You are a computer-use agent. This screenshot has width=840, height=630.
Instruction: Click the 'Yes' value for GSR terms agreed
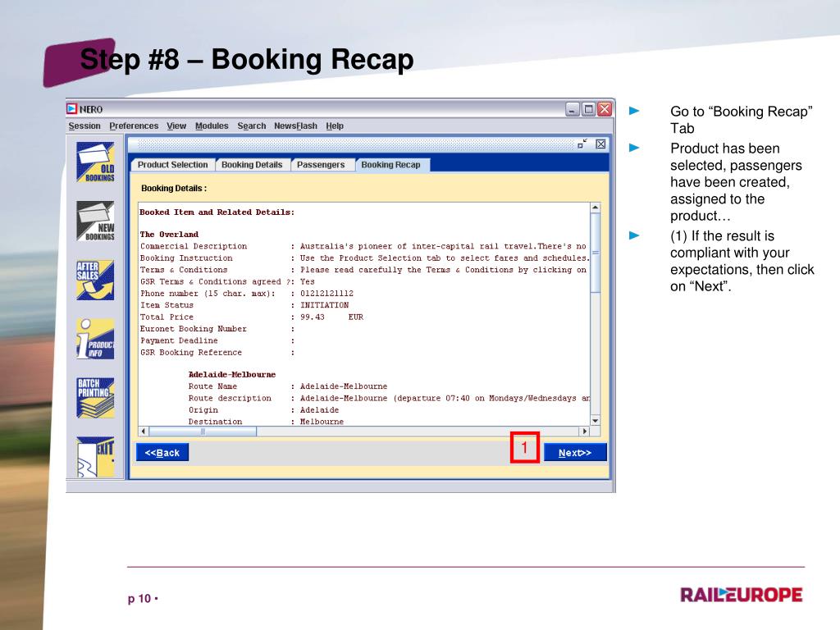pos(308,281)
